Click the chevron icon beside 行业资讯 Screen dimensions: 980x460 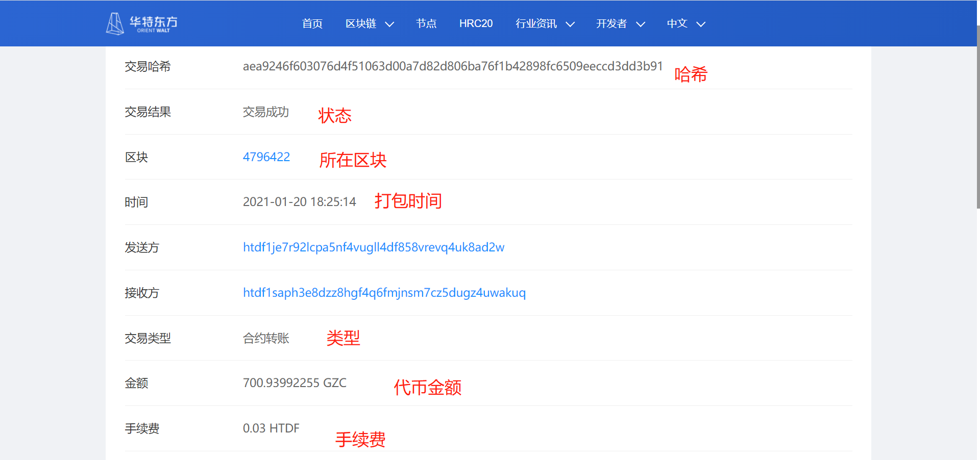point(571,23)
